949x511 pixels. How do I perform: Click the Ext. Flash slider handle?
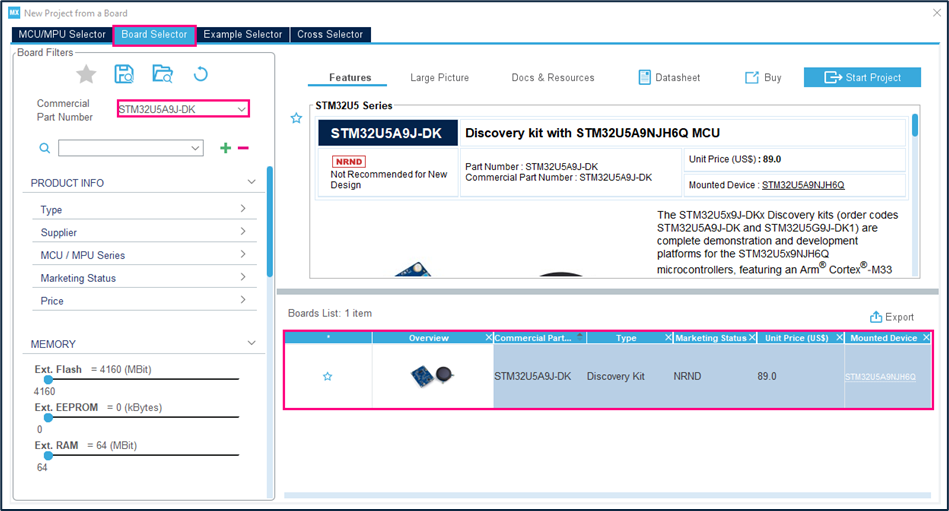click(48, 380)
